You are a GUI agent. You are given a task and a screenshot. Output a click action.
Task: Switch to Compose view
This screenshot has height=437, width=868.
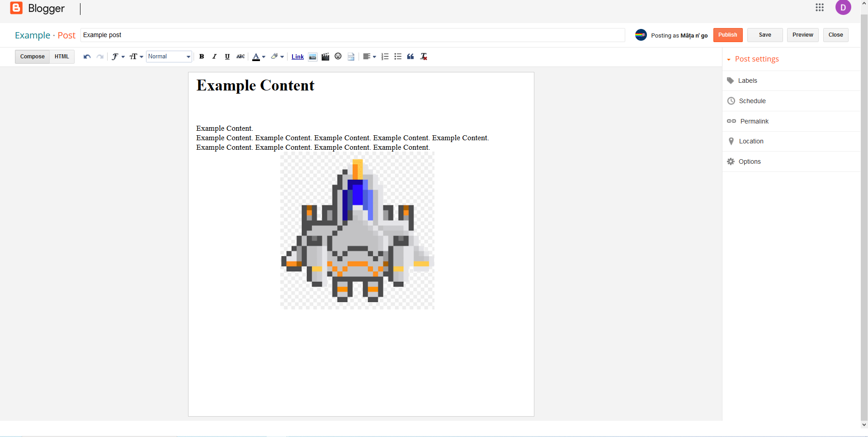click(32, 57)
